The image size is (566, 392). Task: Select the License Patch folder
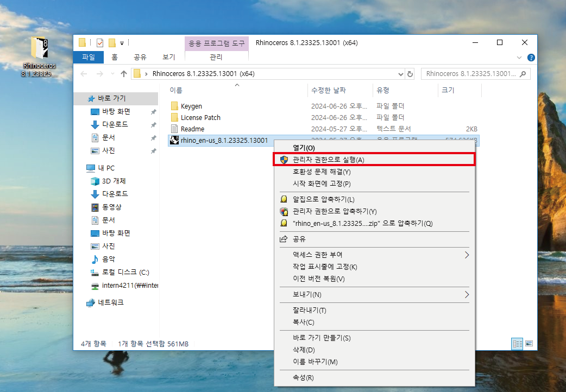[x=200, y=117]
